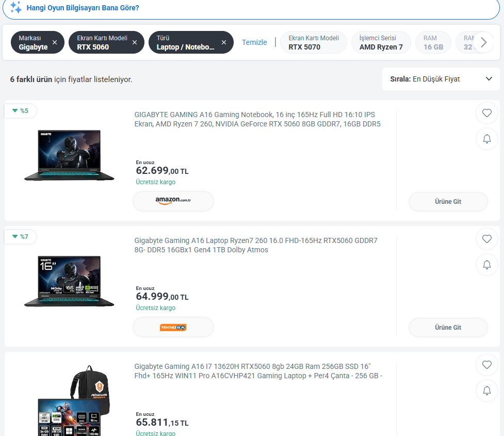Open Gigabyte Gaming A16 Laptop Ryzen7 260 title
The height and width of the screenshot is (436, 504).
click(256, 245)
